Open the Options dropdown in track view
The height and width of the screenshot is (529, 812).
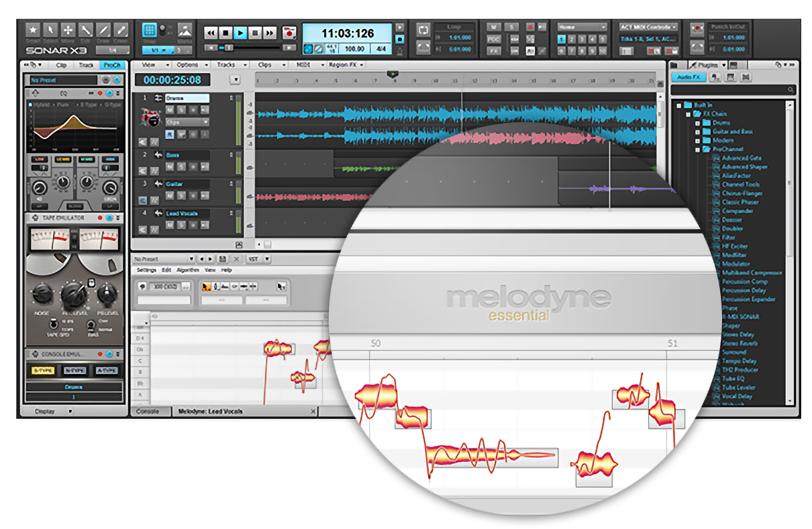click(x=191, y=65)
